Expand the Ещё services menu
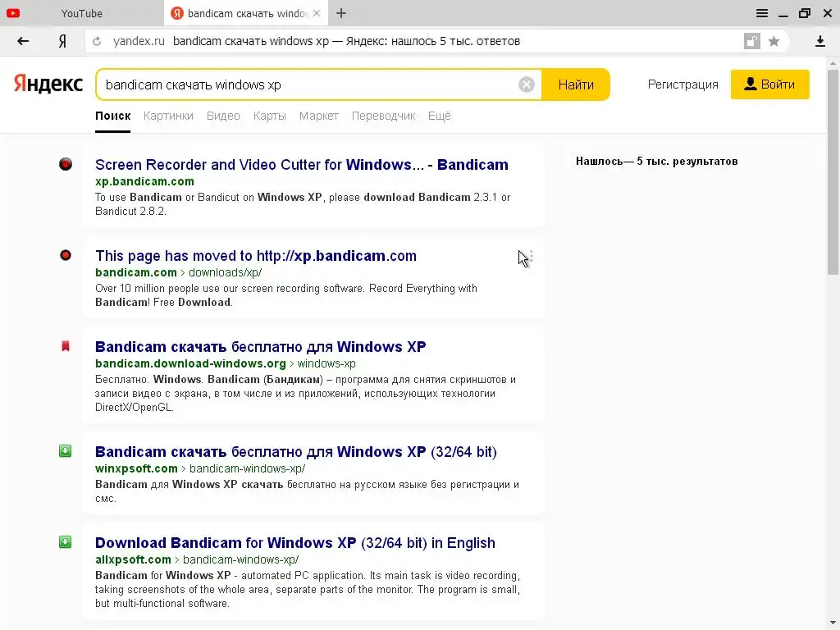The width and height of the screenshot is (840, 630). (440, 116)
